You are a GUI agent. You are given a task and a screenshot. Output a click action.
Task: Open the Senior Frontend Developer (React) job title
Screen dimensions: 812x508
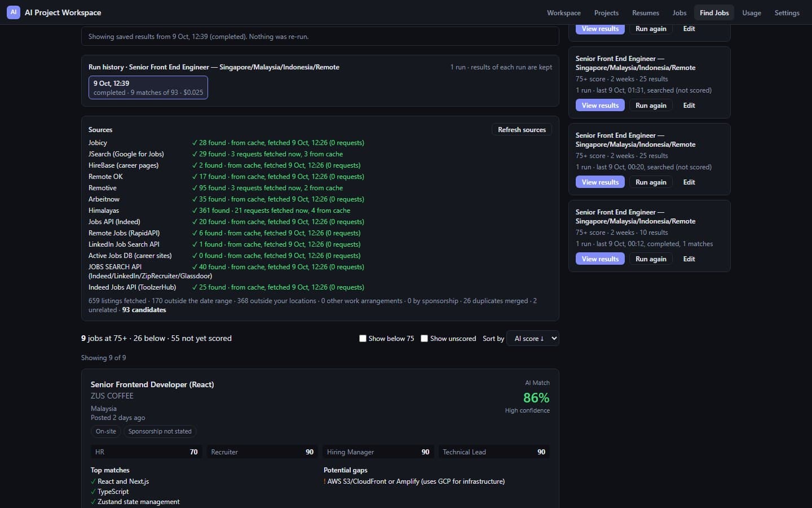152,384
